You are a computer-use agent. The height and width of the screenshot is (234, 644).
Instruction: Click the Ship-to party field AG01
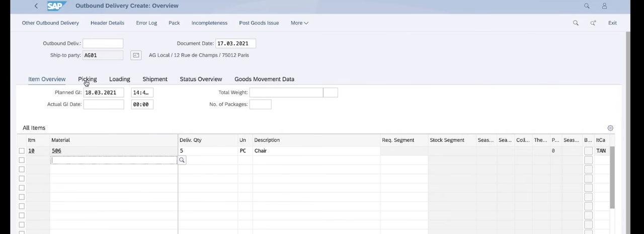point(103,55)
